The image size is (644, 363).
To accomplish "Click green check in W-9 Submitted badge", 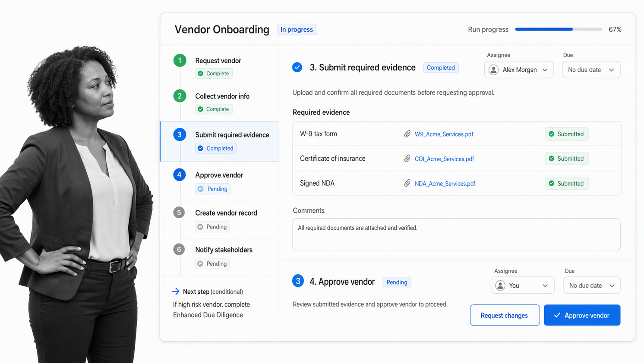I will click(551, 134).
